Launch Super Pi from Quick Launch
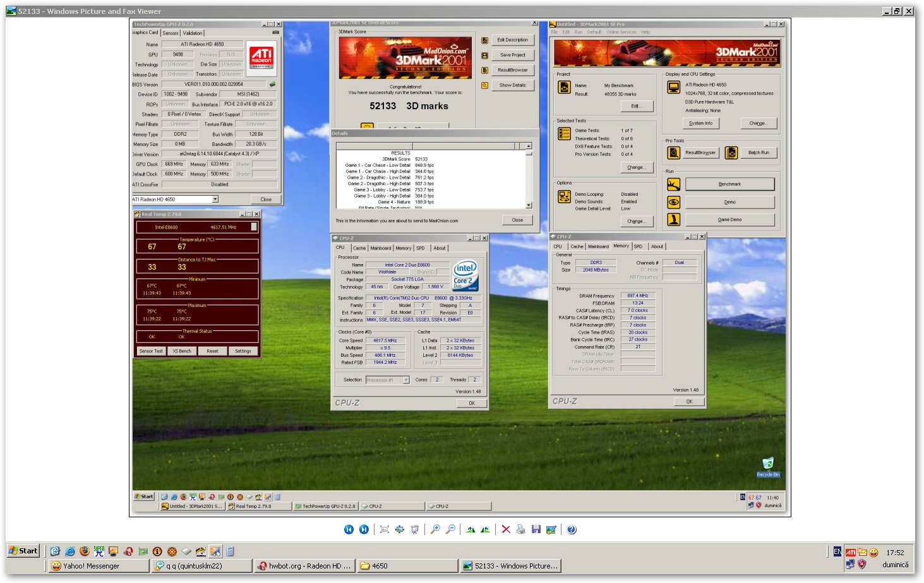This screenshot has width=924, height=583. [99, 551]
